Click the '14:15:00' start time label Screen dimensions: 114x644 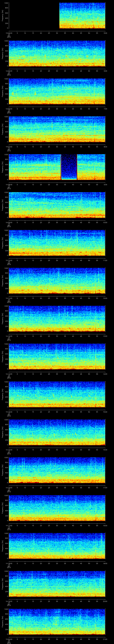9,450
